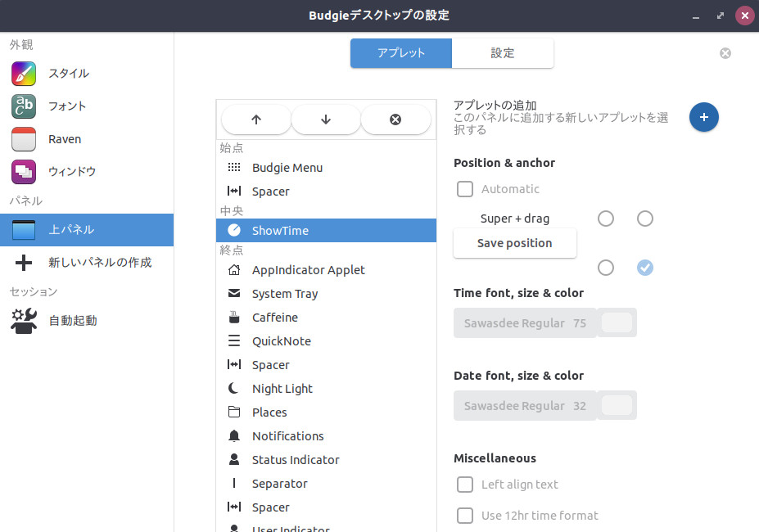Screen dimensions: 759x532
Task: Click the Caffeine cup icon
Action: tap(234, 317)
